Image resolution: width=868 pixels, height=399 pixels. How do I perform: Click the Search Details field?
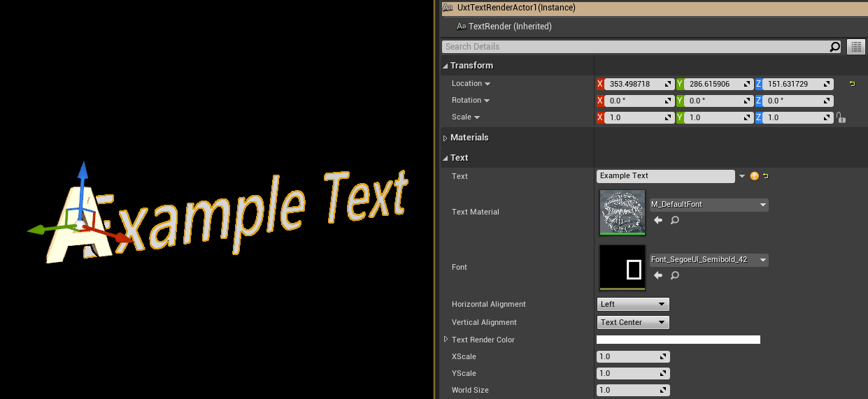(x=635, y=47)
